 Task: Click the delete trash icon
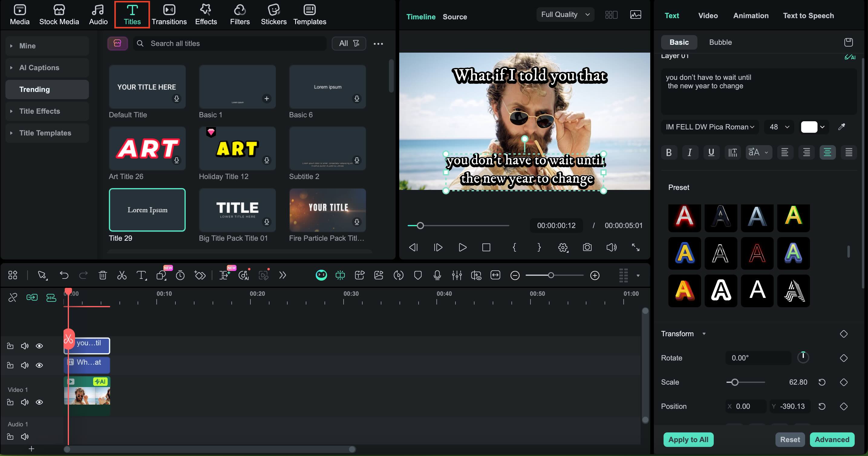[x=103, y=275]
